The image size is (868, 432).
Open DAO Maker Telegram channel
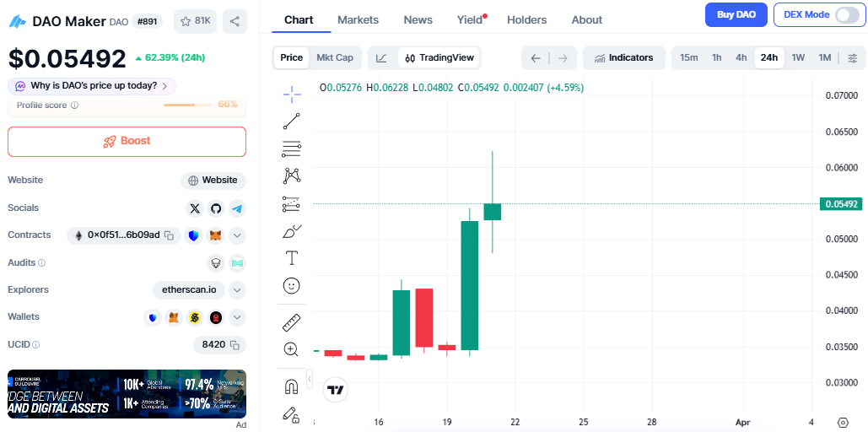[238, 208]
